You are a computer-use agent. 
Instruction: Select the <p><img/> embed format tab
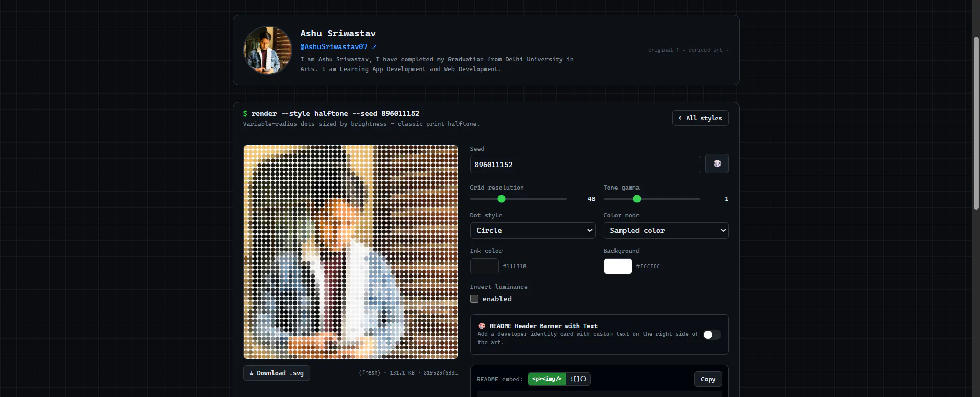[546, 379]
